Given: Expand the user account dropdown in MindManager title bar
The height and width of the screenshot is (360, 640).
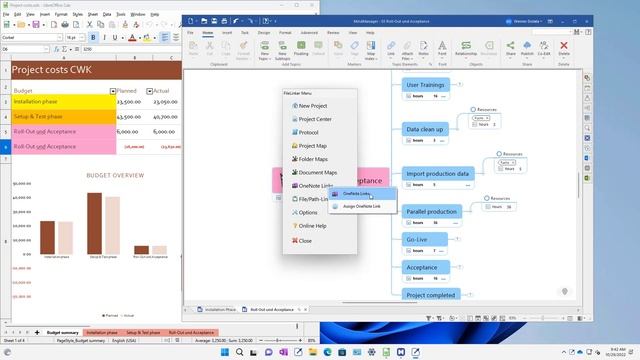Looking at the screenshot, I should pyautogui.click(x=541, y=21).
